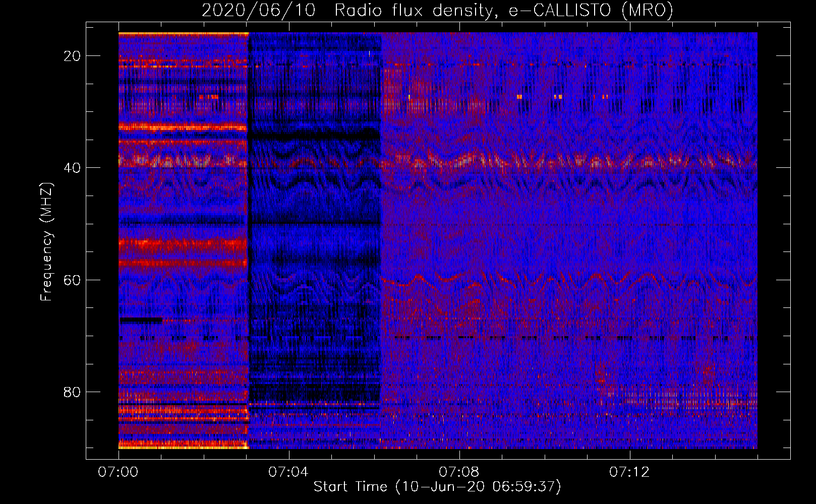
Task: Click the '07:08' time tick label
Action: [x=459, y=472]
